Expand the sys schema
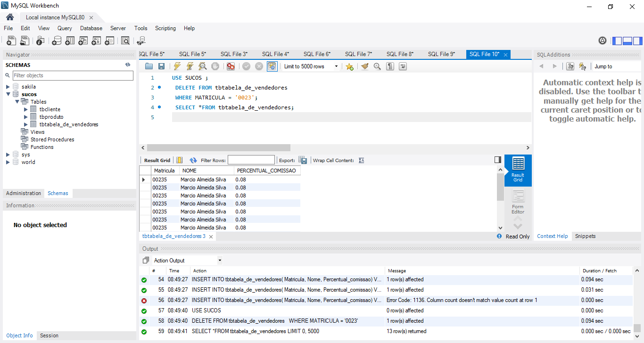Screen dimensions: 644x343 tap(8, 155)
